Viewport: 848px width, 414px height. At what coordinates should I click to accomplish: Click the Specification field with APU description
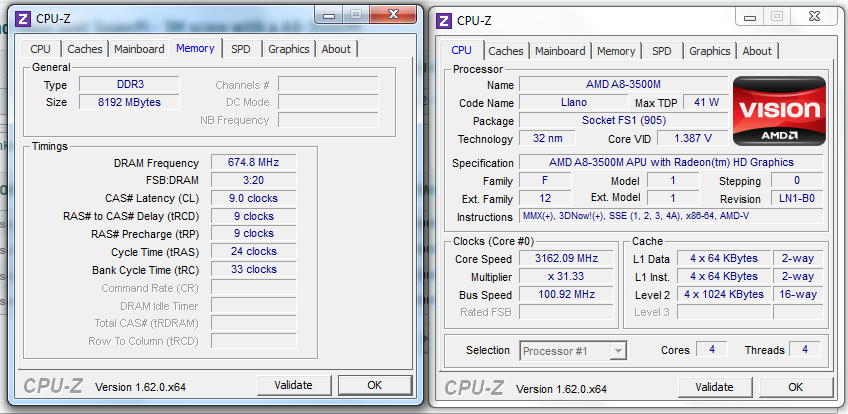point(671,162)
